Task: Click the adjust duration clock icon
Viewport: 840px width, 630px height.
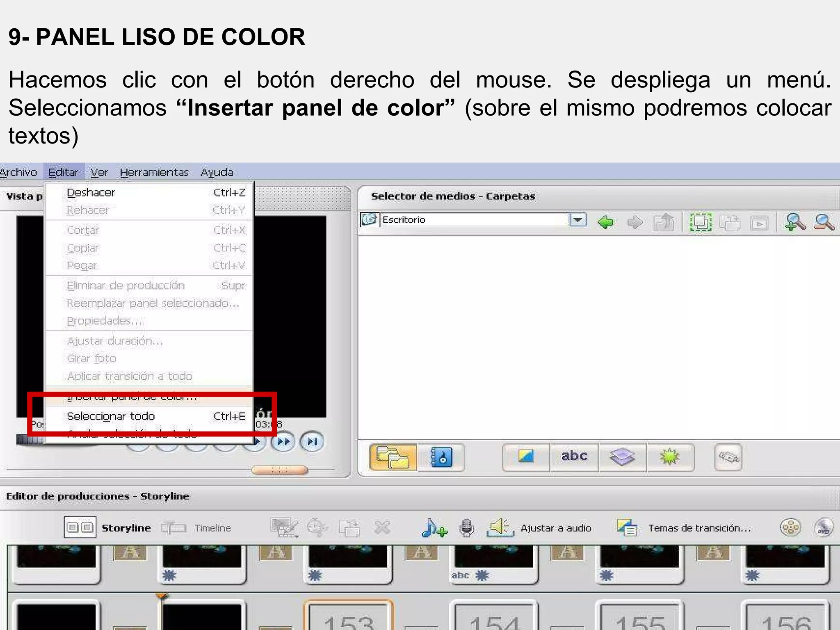Action: [317, 528]
